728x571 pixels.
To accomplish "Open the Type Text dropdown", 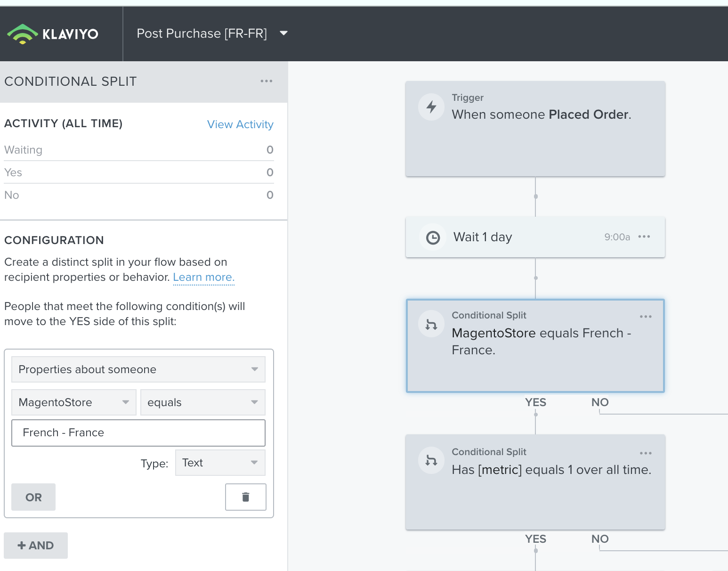I will pos(220,463).
